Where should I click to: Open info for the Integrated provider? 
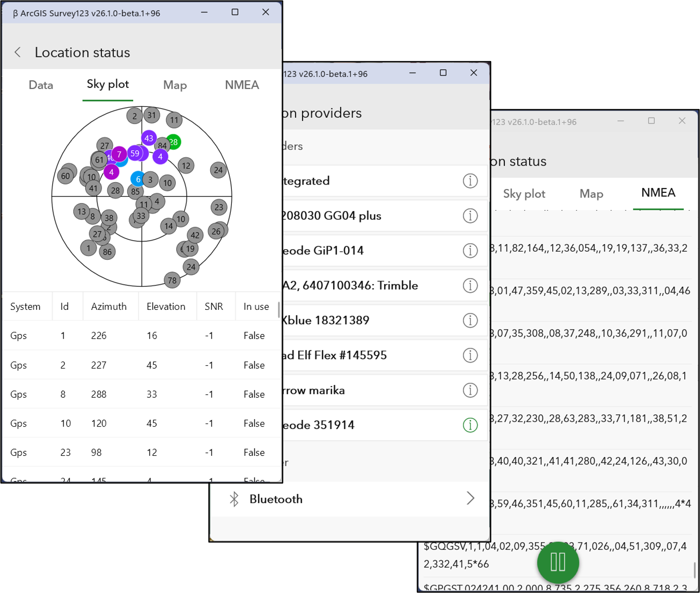coord(470,181)
